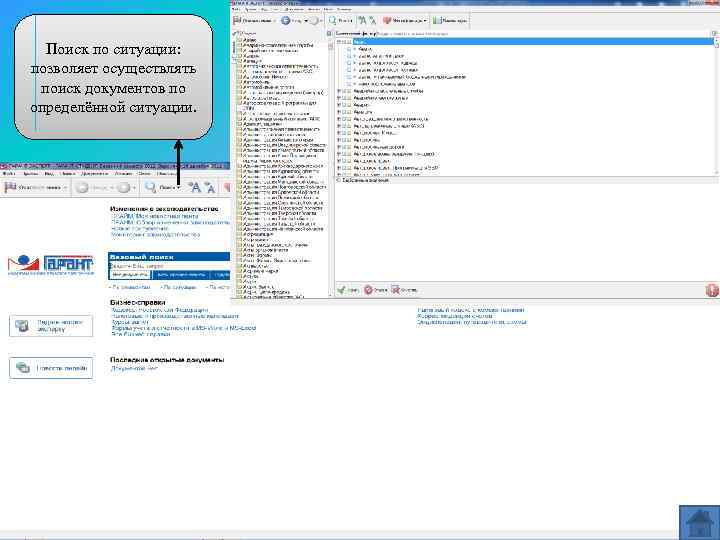Open the back-history dropdown in situation search toolbar
720x540 pixels.
point(306,21)
